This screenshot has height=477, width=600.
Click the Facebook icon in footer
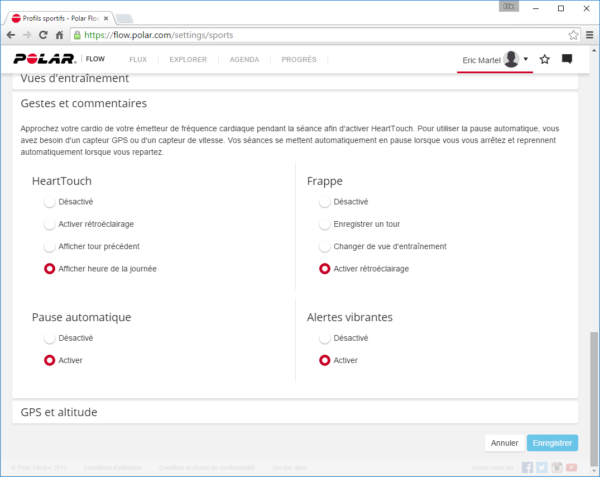tap(527, 467)
